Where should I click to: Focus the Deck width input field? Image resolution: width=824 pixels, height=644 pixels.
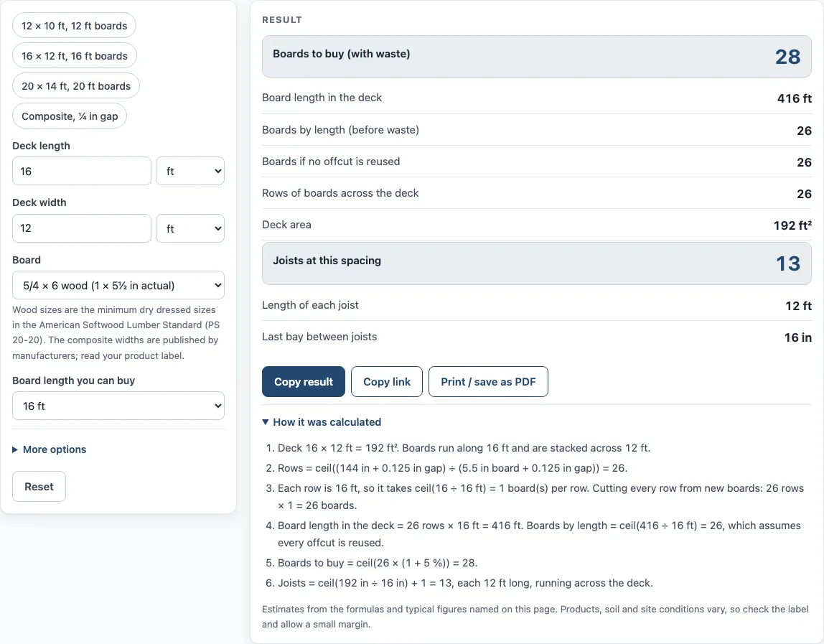pyautogui.click(x=81, y=228)
